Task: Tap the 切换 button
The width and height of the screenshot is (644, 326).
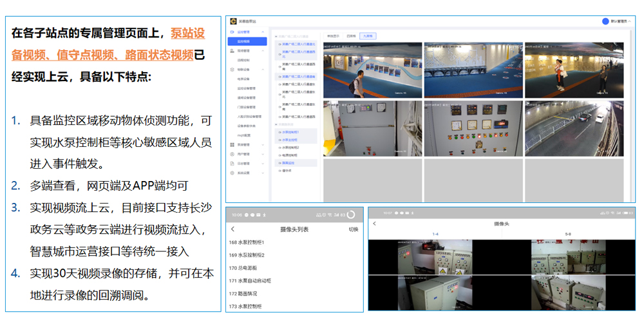Action: tap(354, 229)
